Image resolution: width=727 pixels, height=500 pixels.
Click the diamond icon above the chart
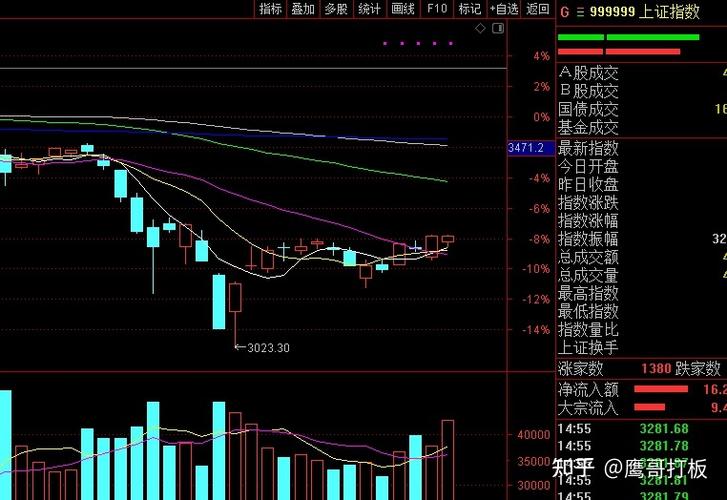pyautogui.click(x=480, y=29)
